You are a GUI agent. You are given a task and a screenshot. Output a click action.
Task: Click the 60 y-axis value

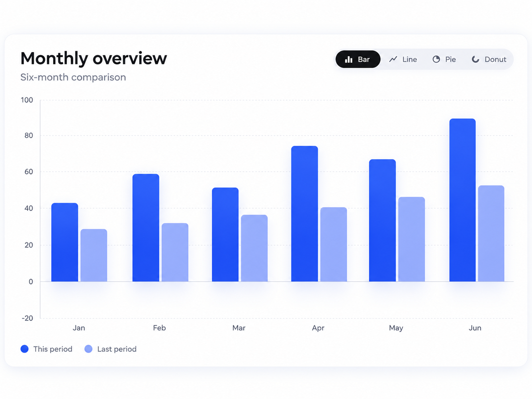(29, 172)
